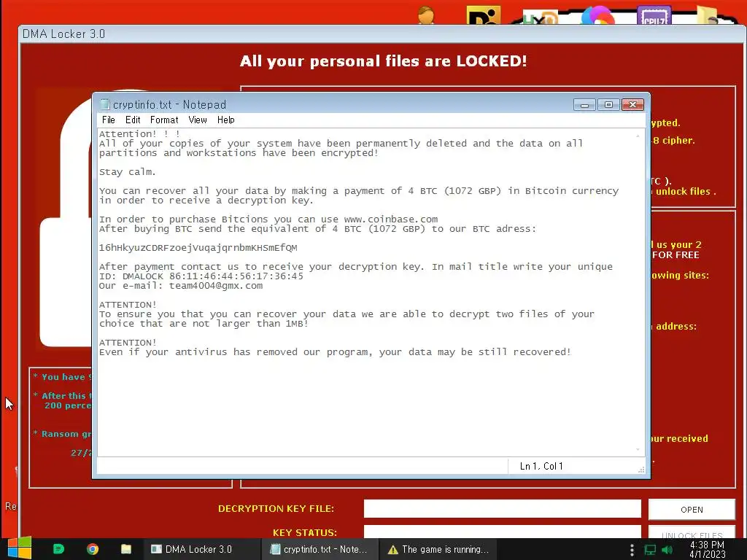Viewport: 747px width, 560px height.
Task: Open the CPU-Z desktop icon
Action: coord(654,15)
